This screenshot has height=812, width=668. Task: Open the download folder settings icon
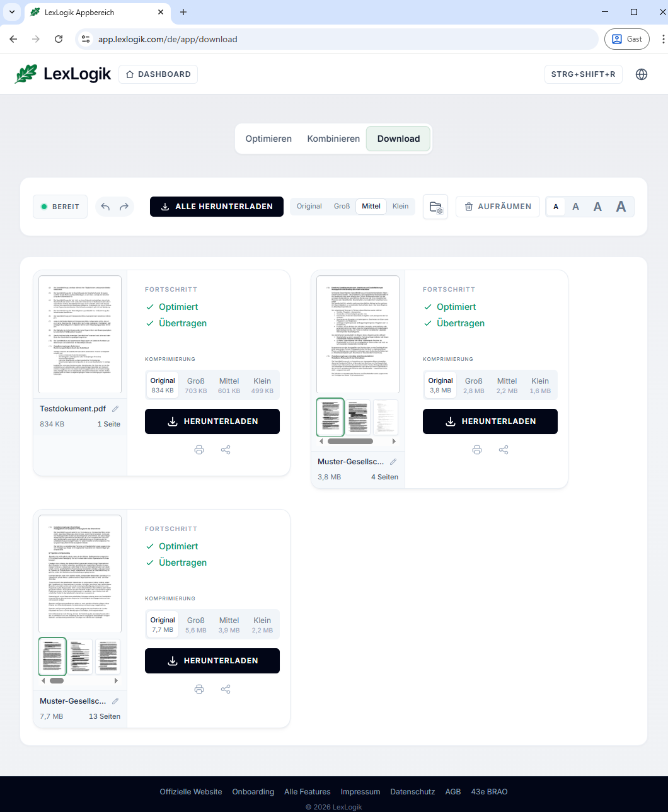coord(435,207)
